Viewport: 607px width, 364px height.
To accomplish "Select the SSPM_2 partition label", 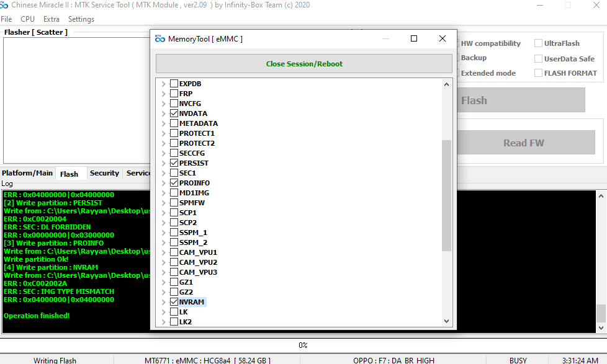I will point(193,242).
